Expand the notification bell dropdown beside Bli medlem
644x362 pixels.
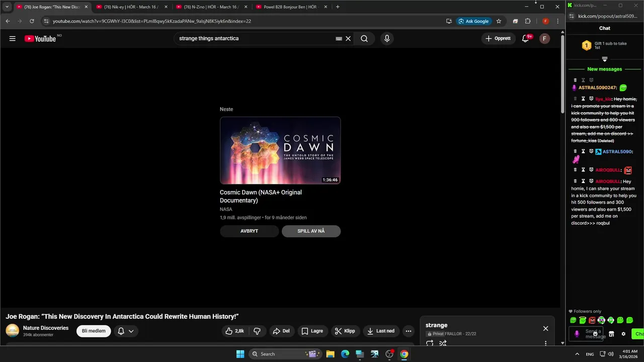click(126, 331)
